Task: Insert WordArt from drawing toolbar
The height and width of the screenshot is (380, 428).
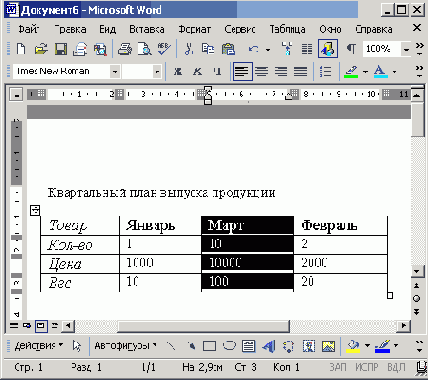Action: [268, 346]
